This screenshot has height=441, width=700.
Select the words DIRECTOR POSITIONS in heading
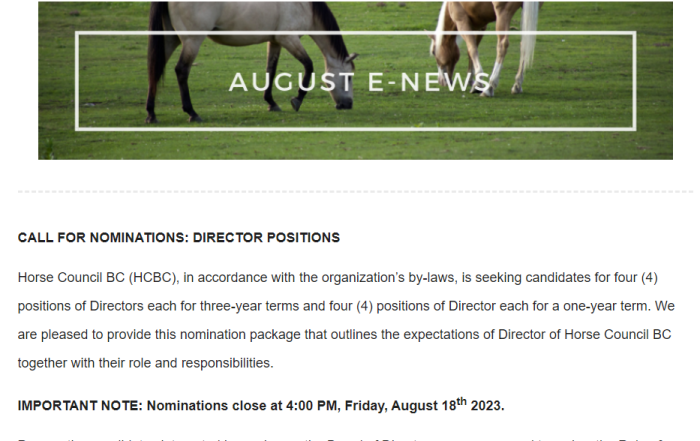click(266, 237)
